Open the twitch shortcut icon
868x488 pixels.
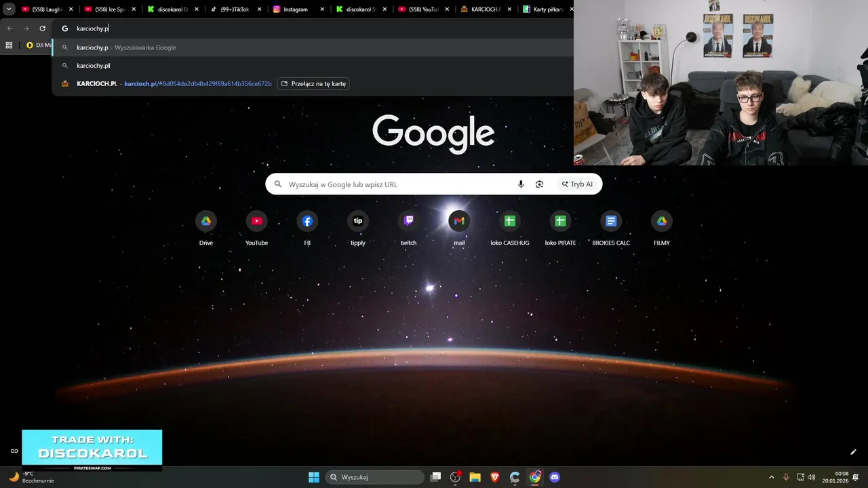[x=408, y=221]
